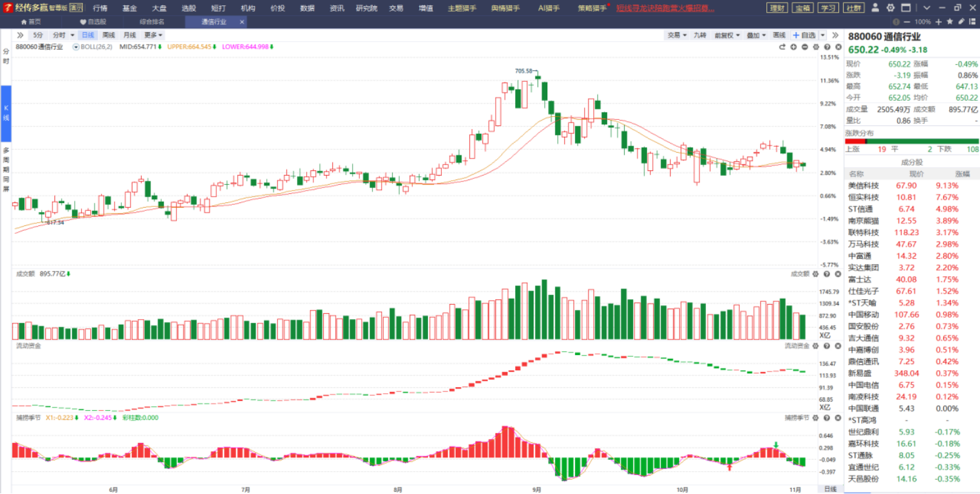
Task: Switch to the 综合排名 tab
Action: tap(151, 22)
